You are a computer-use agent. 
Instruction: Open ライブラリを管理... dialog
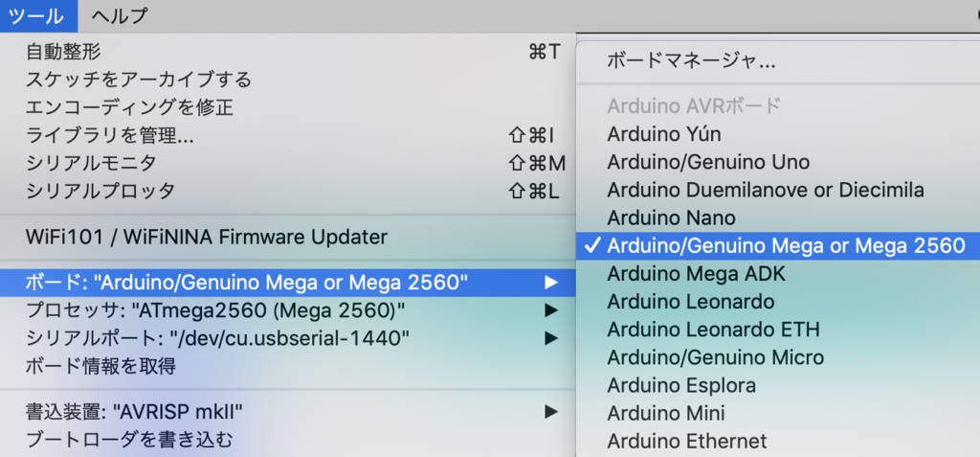[110, 135]
